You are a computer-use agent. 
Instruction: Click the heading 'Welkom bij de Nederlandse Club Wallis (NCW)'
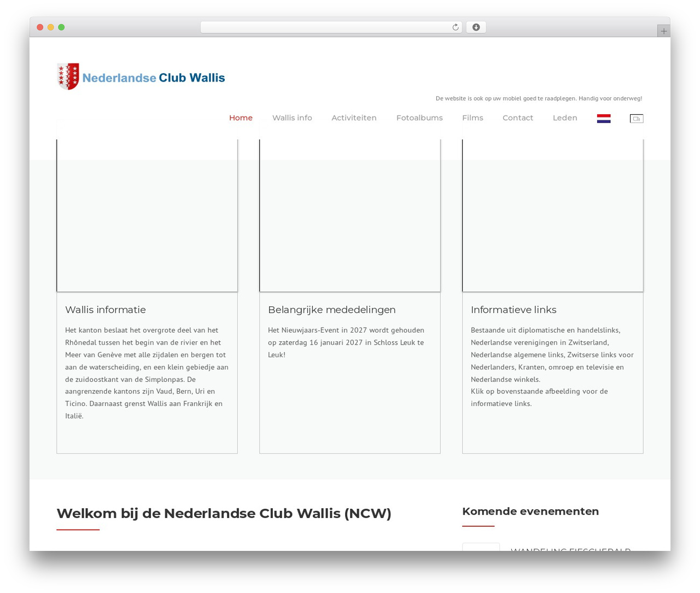[224, 513]
